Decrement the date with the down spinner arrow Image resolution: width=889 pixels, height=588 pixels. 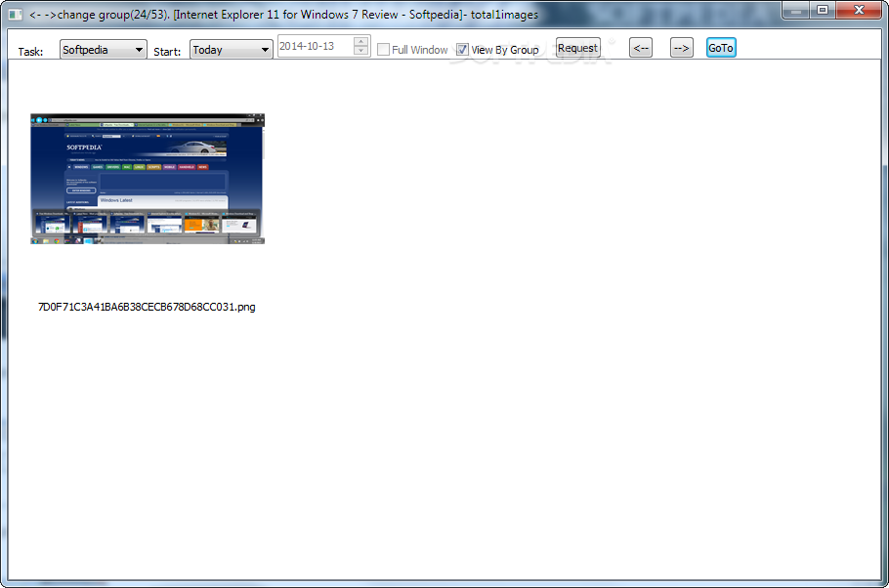[x=360, y=51]
